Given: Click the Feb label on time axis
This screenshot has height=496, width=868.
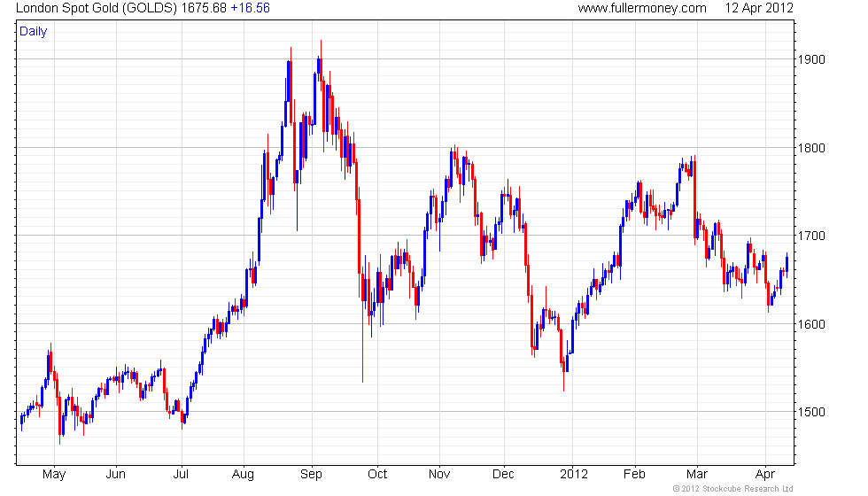Looking at the screenshot, I should point(634,475).
